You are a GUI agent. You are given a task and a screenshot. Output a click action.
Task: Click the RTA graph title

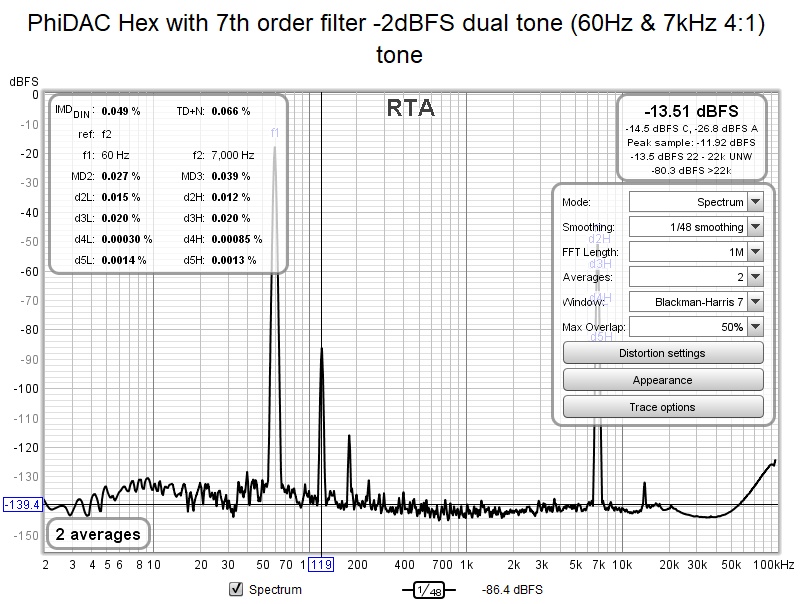[x=411, y=108]
